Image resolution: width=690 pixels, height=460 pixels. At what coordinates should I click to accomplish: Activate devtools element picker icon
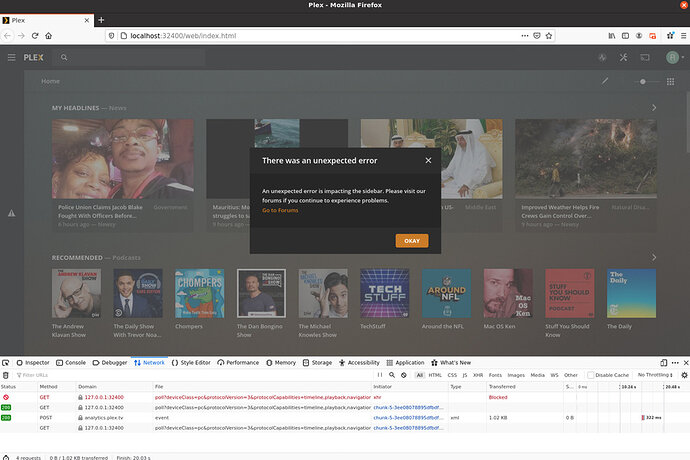(x=5, y=363)
